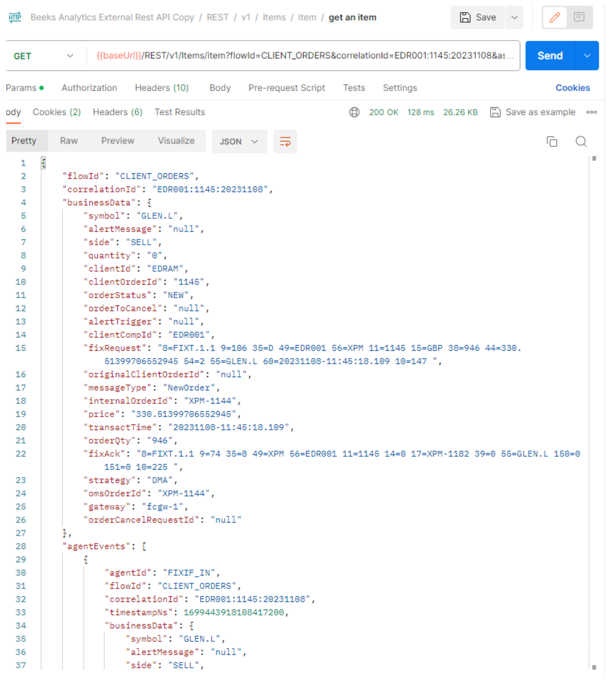Select the Preview view
The height and width of the screenshot is (681, 616).
[118, 140]
